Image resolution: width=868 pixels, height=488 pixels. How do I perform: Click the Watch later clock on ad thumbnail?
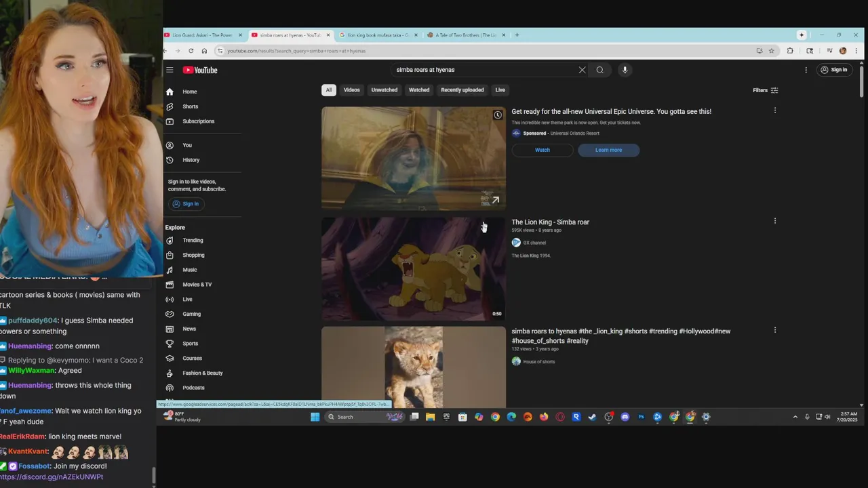[x=498, y=115]
